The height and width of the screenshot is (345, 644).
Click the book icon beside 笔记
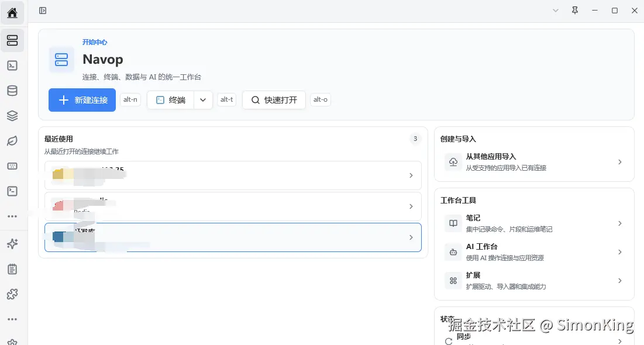(x=453, y=223)
